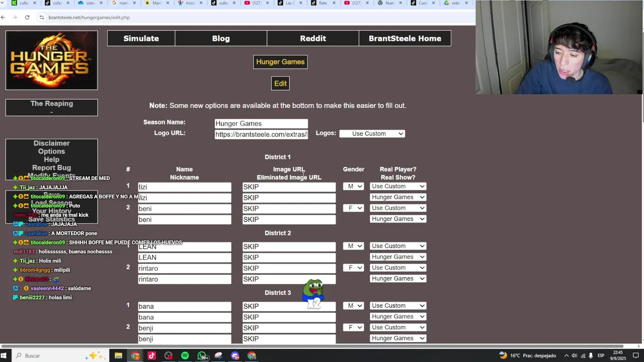Viewport: 644px width, 362px height.
Task: Open the pinwheel app on taskbar
Action: [x=218, y=355]
